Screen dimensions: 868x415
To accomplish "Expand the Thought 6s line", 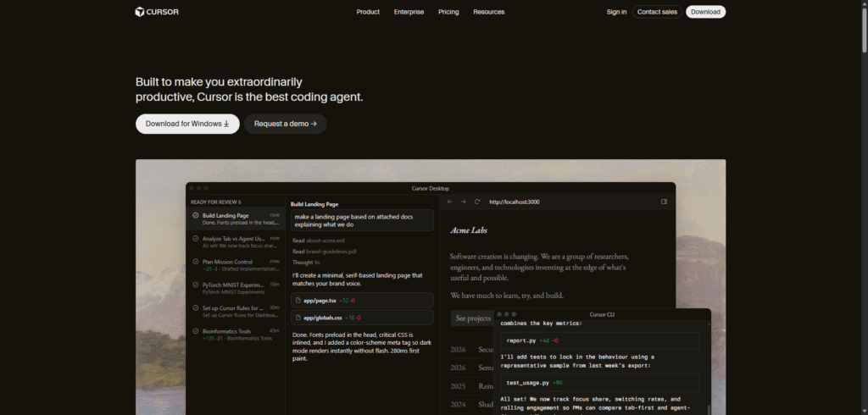I will [x=306, y=263].
